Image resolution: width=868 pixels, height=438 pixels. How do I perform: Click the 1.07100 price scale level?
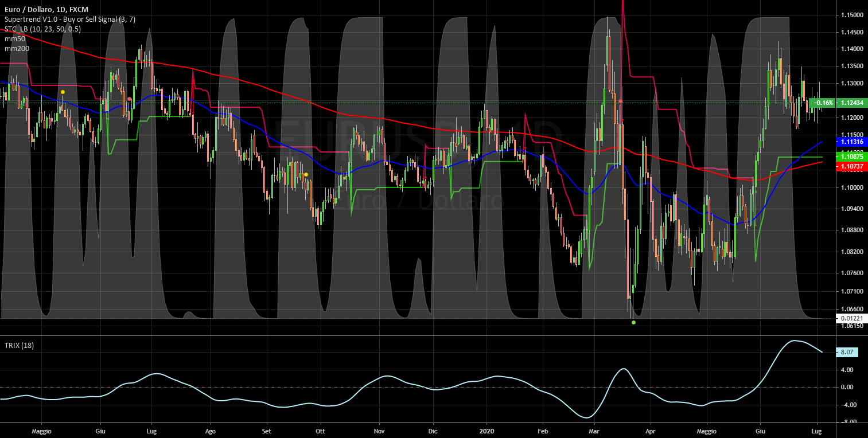(x=851, y=291)
